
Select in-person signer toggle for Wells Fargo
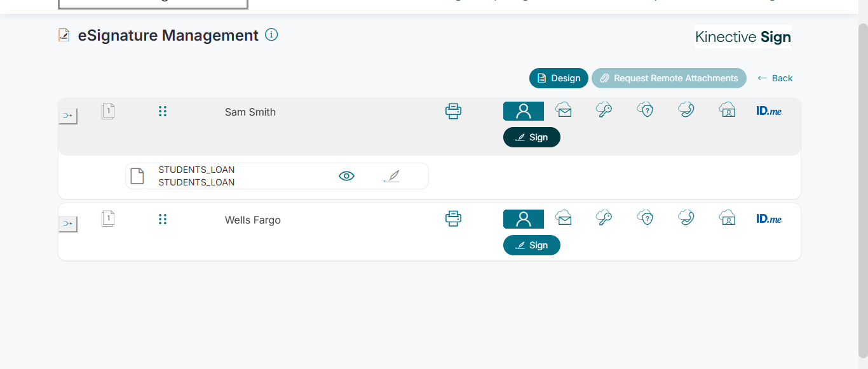click(x=523, y=219)
